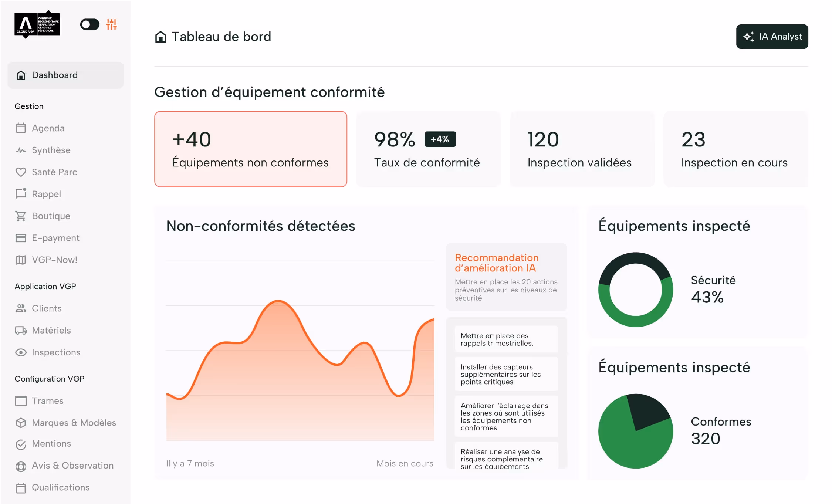This screenshot has height=504, width=832.
Task: Open Marques & Modèles in the sidebar
Action: [74, 423]
